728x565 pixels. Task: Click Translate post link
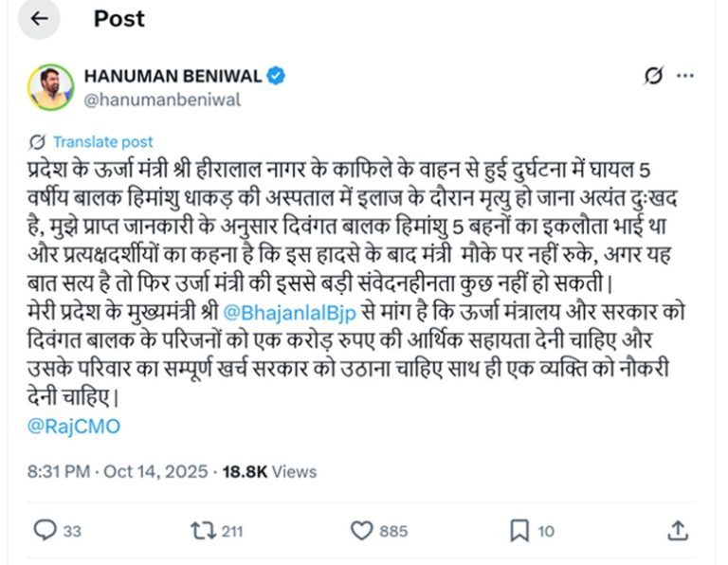102,141
